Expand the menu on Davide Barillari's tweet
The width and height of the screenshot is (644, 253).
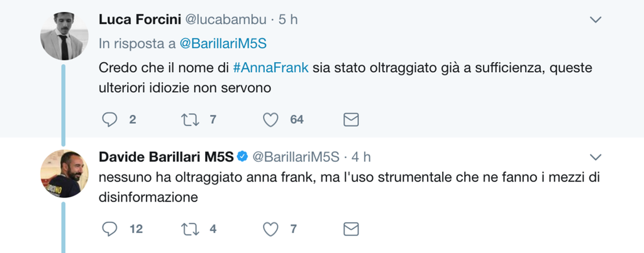point(595,156)
